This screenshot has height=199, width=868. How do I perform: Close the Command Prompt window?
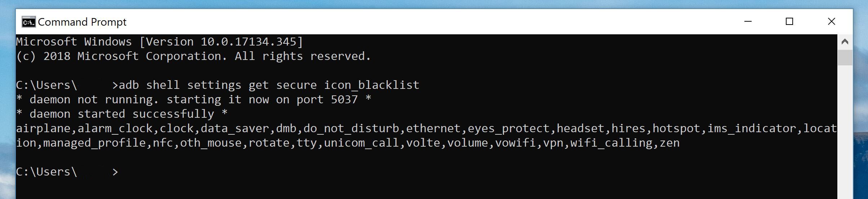point(832,22)
